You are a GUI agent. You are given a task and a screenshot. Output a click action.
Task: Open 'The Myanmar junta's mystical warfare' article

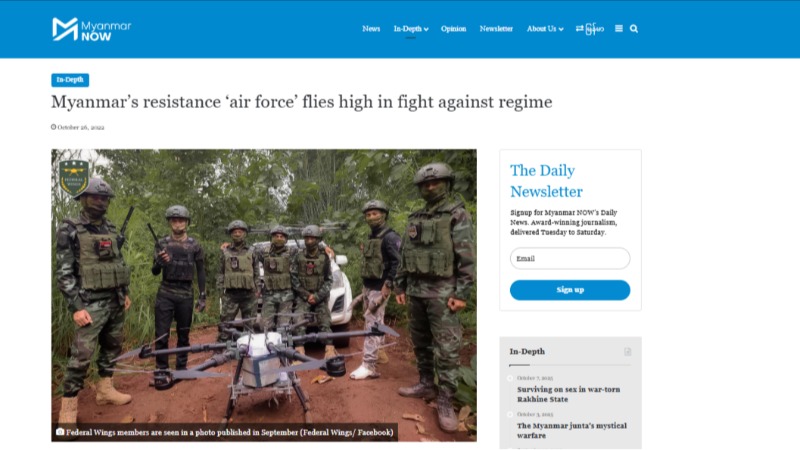(571, 431)
